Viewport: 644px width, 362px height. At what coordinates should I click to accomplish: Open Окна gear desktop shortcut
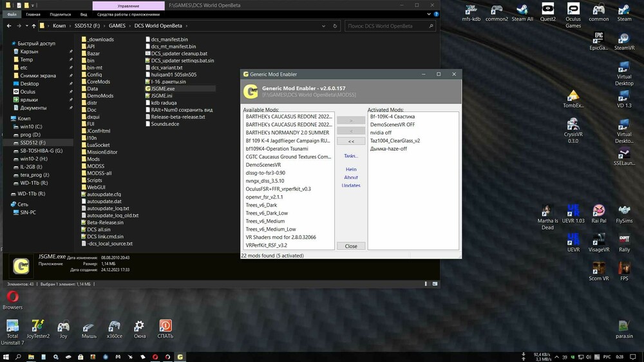point(140,329)
